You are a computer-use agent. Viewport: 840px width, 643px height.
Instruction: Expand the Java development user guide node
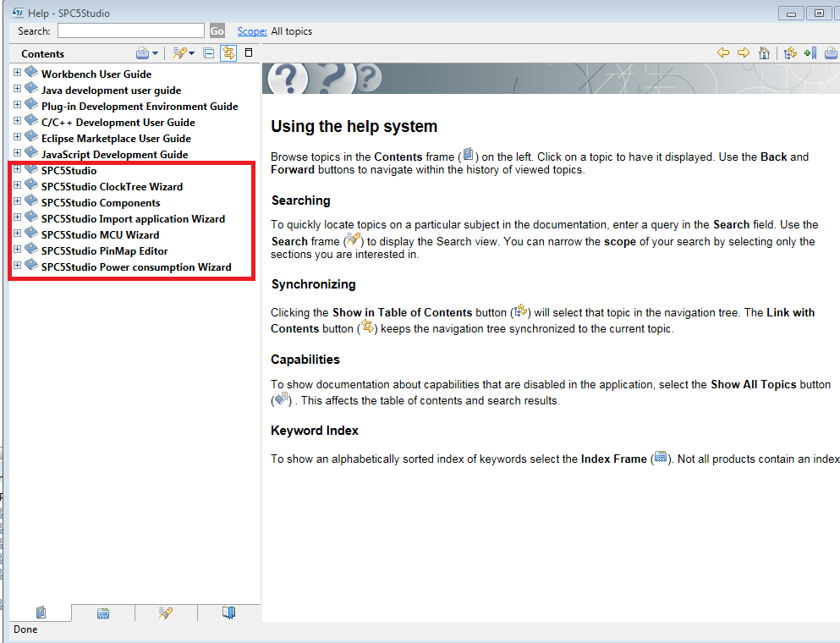(17, 88)
